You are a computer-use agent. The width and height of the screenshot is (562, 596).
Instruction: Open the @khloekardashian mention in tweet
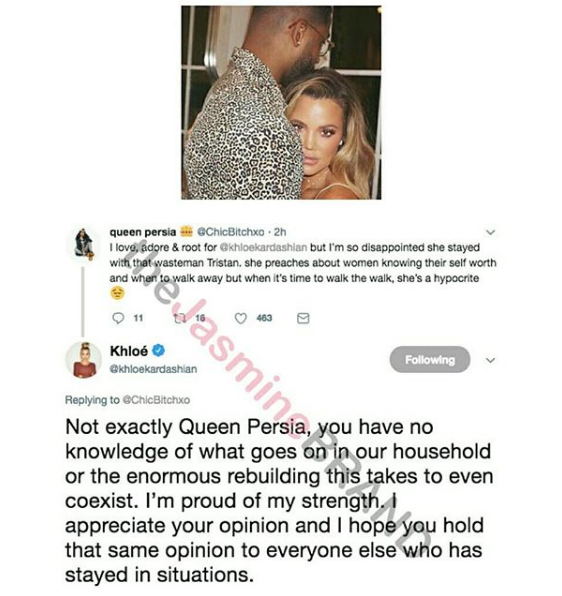click(x=263, y=247)
